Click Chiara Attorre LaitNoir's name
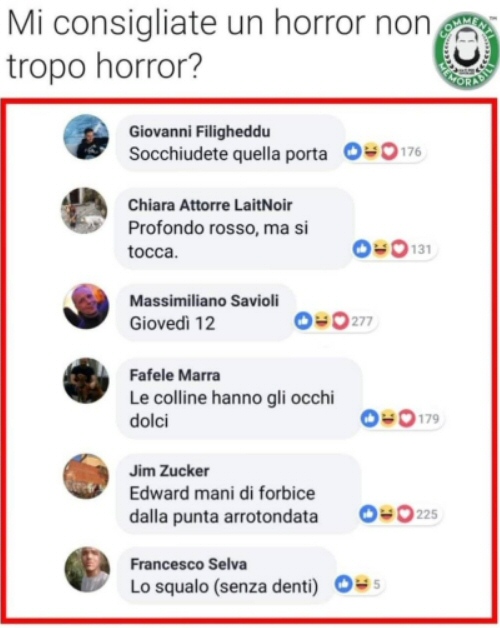The width and height of the screenshot is (500, 628). 210,205
